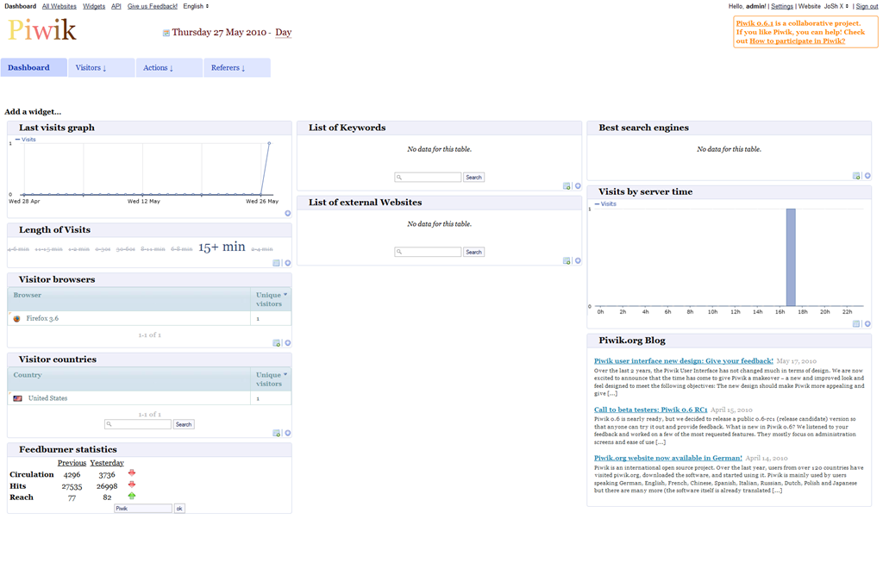This screenshot has height=588, width=883.
Task: Click round export icon in Visitor browsers
Action: 288,343
